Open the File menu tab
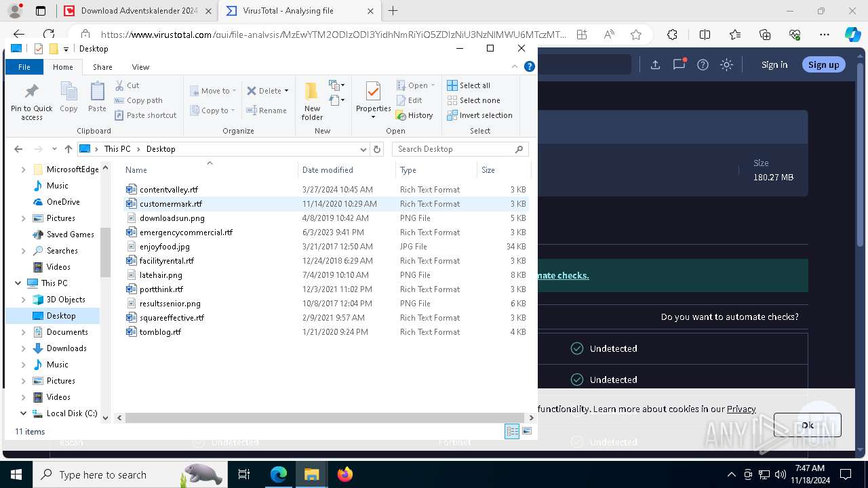Image resolution: width=868 pixels, height=488 pixels. tap(24, 67)
